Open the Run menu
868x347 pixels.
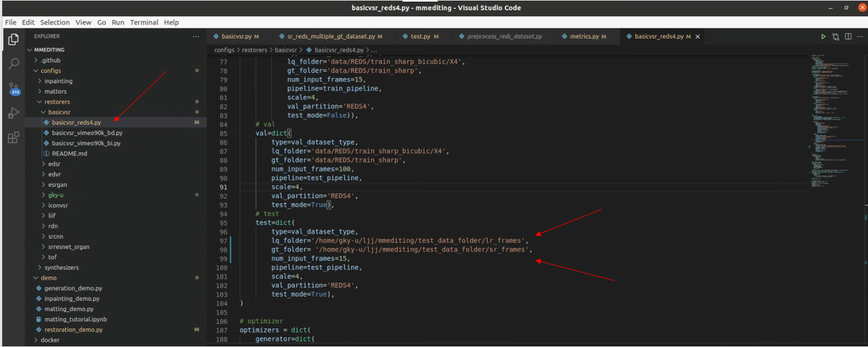tap(118, 22)
